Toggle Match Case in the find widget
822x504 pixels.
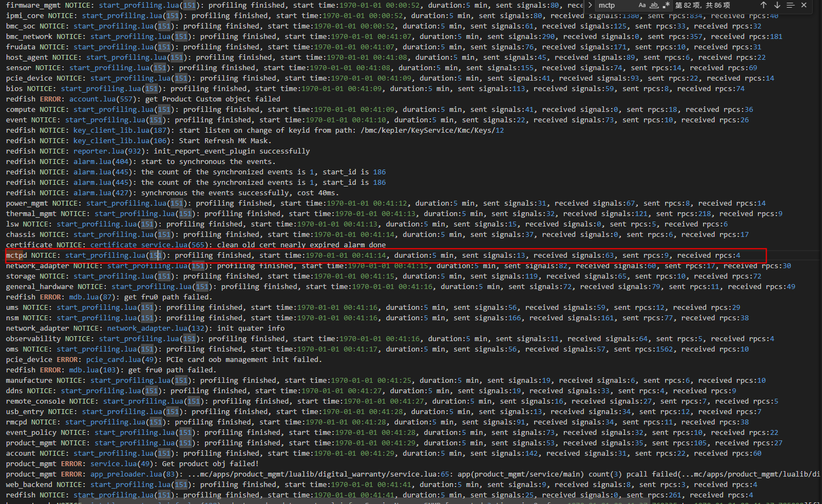coord(642,5)
